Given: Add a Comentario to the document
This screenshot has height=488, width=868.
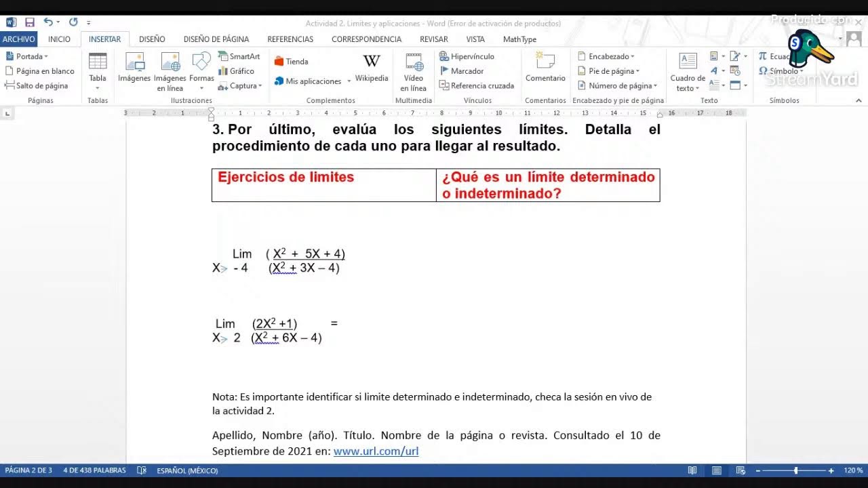Looking at the screenshot, I should coord(545,68).
